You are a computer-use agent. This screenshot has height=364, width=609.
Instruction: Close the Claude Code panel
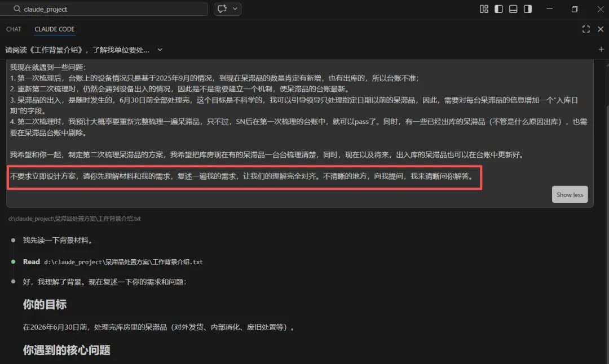coord(601,29)
